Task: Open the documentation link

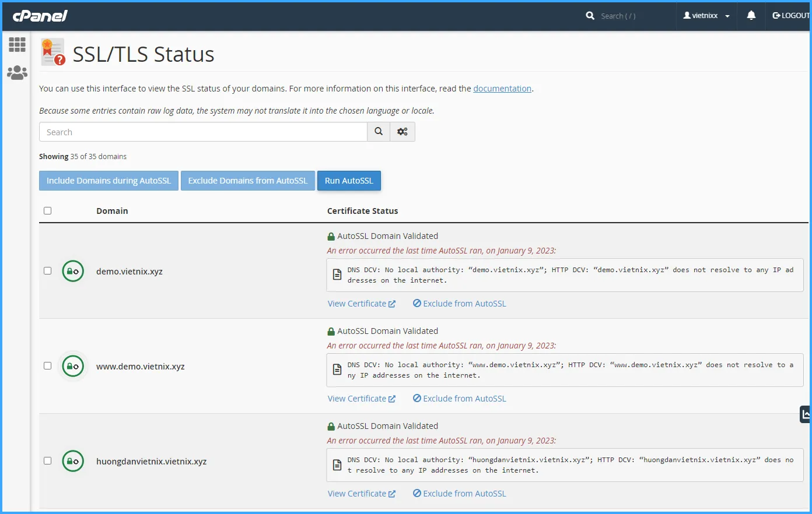Action: (x=502, y=89)
